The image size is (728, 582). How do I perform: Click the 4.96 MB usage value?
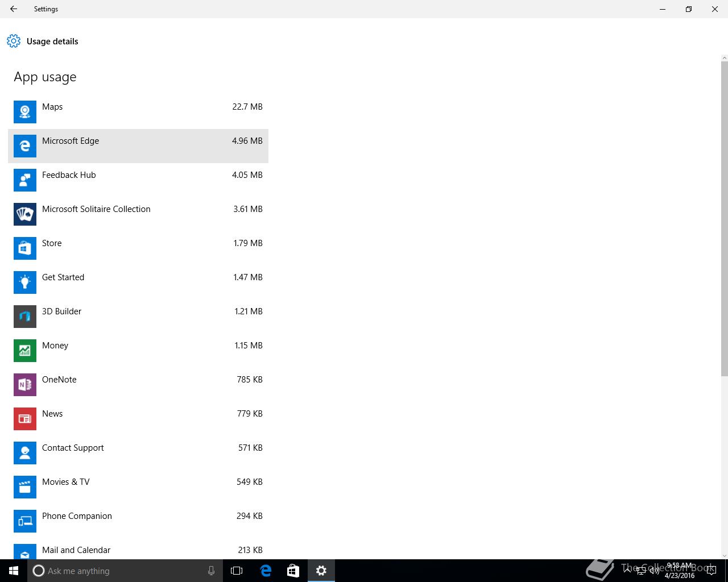[x=247, y=141]
